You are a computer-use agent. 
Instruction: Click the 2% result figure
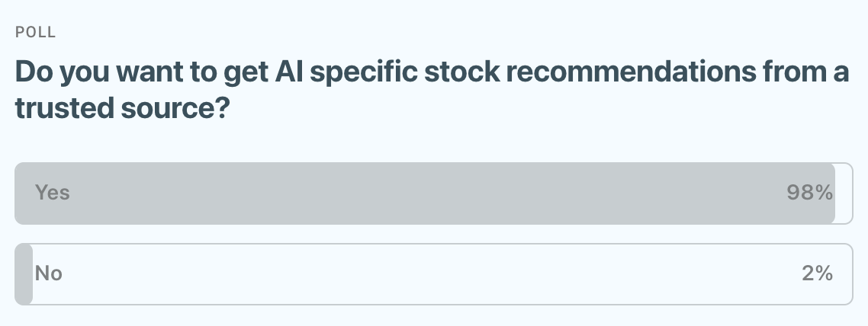817,273
